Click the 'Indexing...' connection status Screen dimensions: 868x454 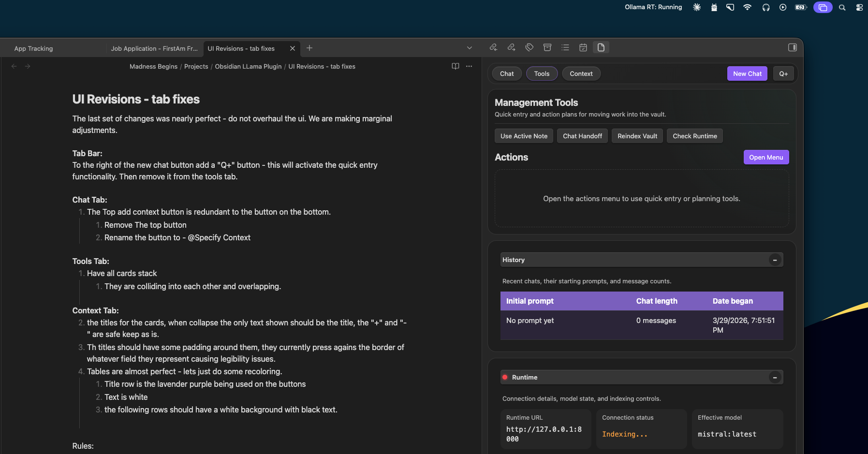click(624, 434)
